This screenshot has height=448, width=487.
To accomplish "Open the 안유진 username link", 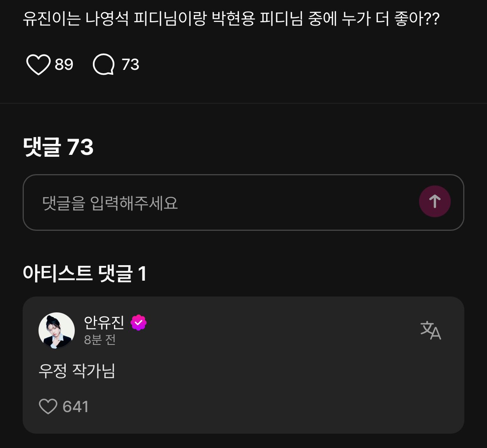I will coord(104,322).
